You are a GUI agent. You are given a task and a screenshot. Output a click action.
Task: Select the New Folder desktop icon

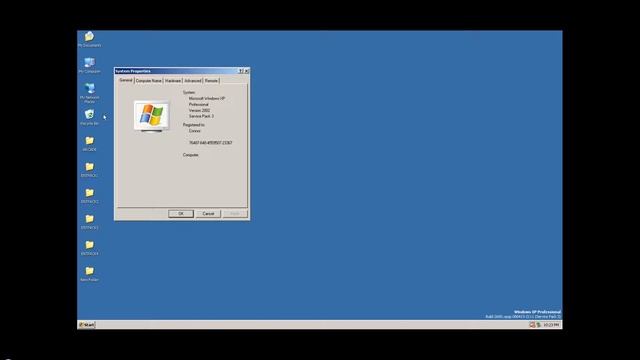[x=89, y=274]
